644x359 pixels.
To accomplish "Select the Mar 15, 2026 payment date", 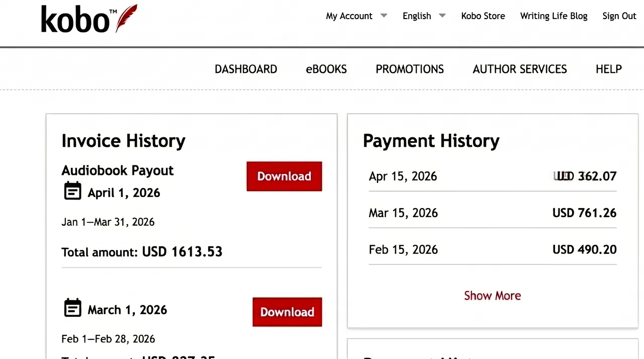I will (404, 213).
